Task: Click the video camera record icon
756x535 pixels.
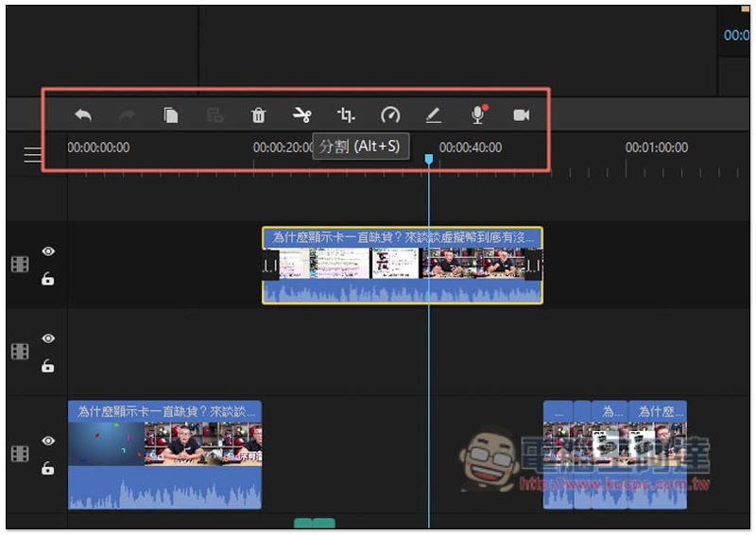Action: pyautogui.click(x=521, y=115)
